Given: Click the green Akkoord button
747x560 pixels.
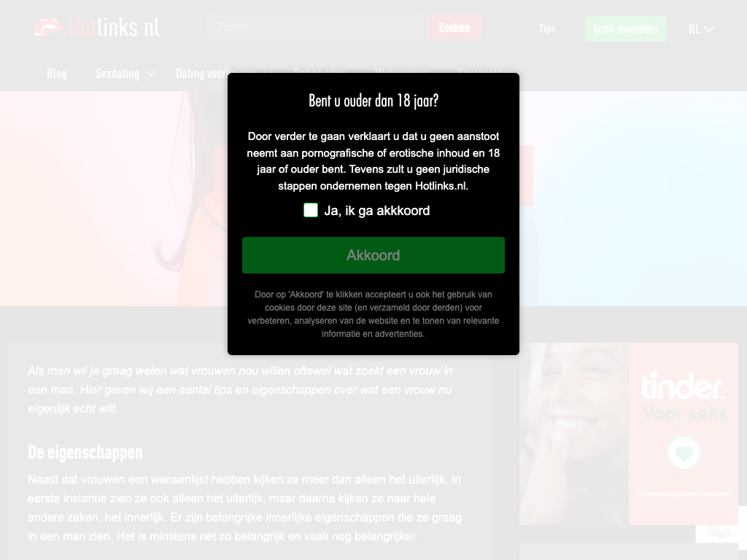Looking at the screenshot, I should click(373, 255).
